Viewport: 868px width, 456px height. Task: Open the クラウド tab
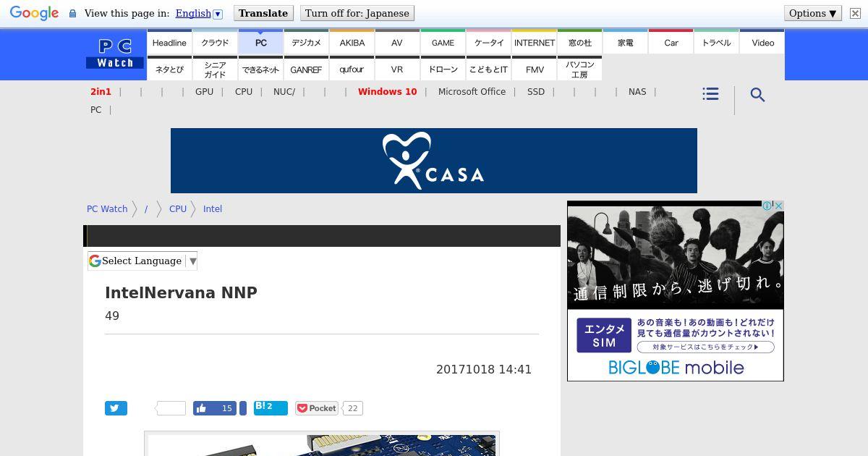(215, 43)
